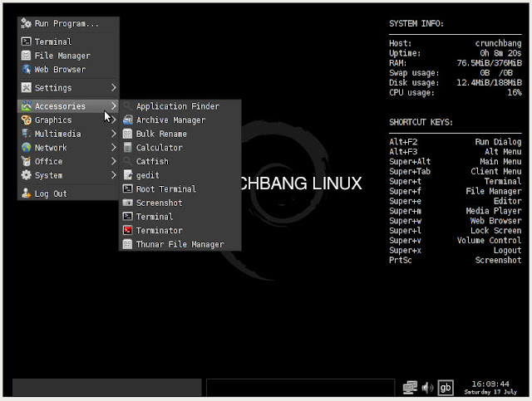Select the Settings menu entry

tap(68, 87)
